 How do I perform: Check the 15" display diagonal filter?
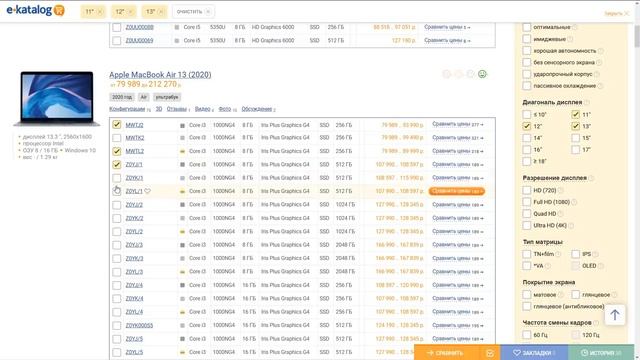pos(576,138)
